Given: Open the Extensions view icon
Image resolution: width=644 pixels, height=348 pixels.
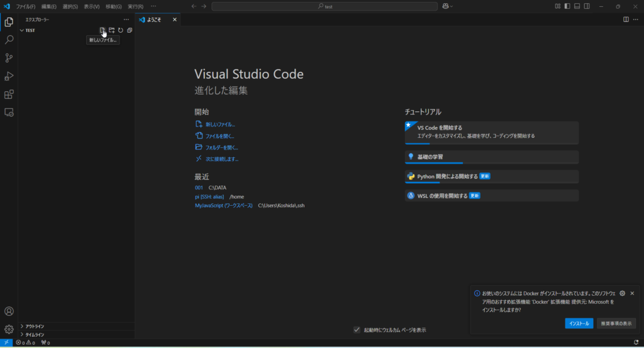Looking at the screenshot, I should pos(9,94).
